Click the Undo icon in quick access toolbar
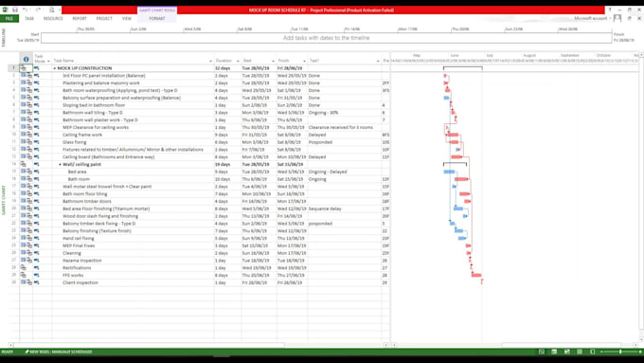Image resolution: width=644 pixels, height=363 pixels. (25, 9)
